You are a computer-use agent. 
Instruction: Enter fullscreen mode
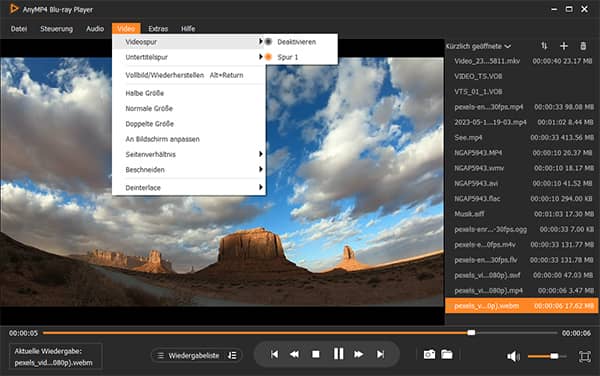click(585, 356)
